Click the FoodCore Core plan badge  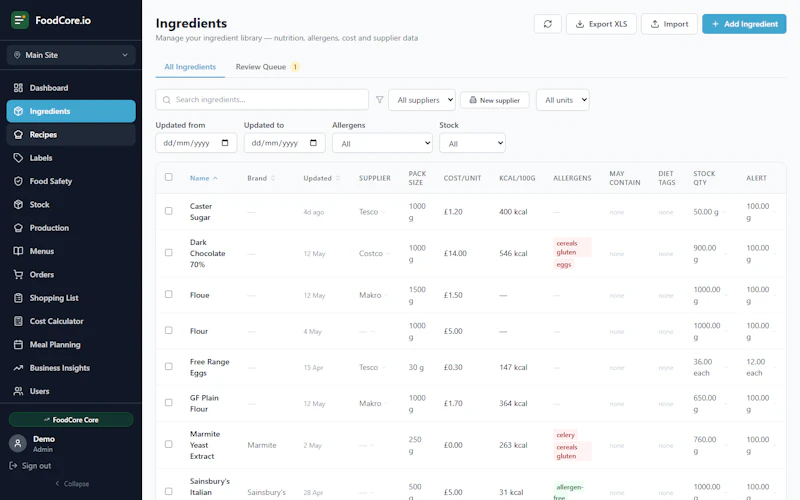pos(71,419)
